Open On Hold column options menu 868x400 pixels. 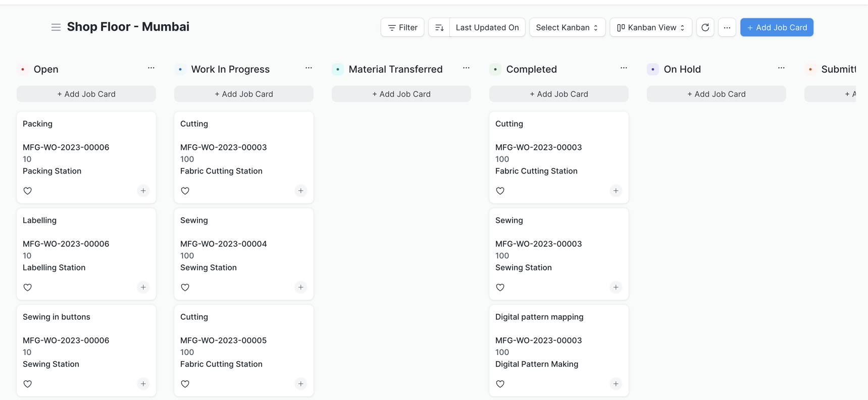[781, 68]
